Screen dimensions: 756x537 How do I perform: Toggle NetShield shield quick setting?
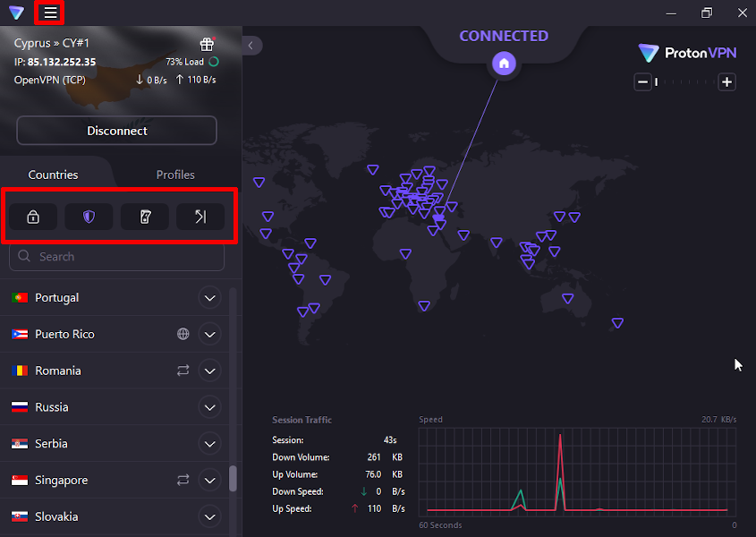[x=89, y=217]
